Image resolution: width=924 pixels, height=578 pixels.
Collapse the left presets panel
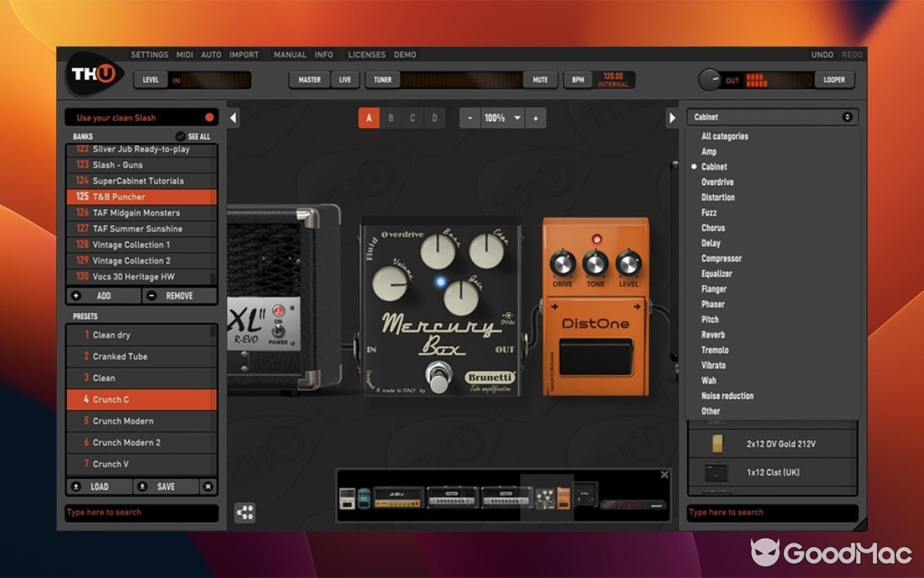pyautogui.click(x=232, y=117)
